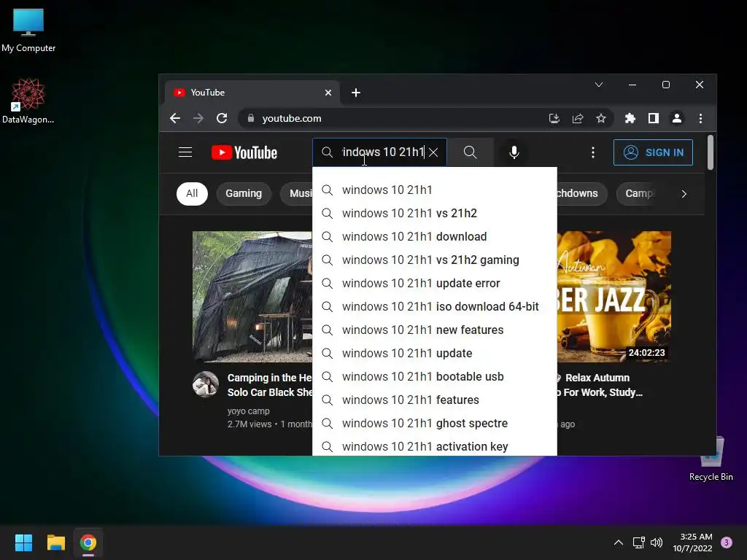Clear the search box with the X
This screenshot has height=560, width=747.
pos(433,152)
